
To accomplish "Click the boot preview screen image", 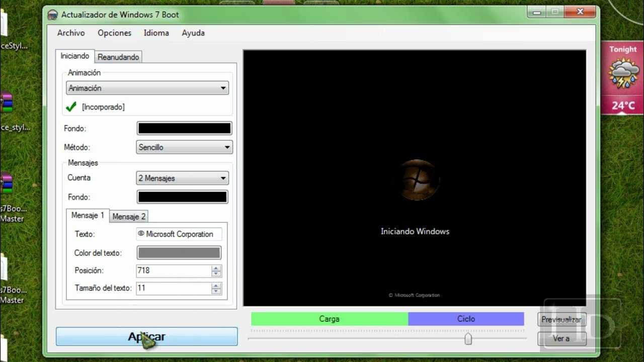I will click(x=415, y=177).
